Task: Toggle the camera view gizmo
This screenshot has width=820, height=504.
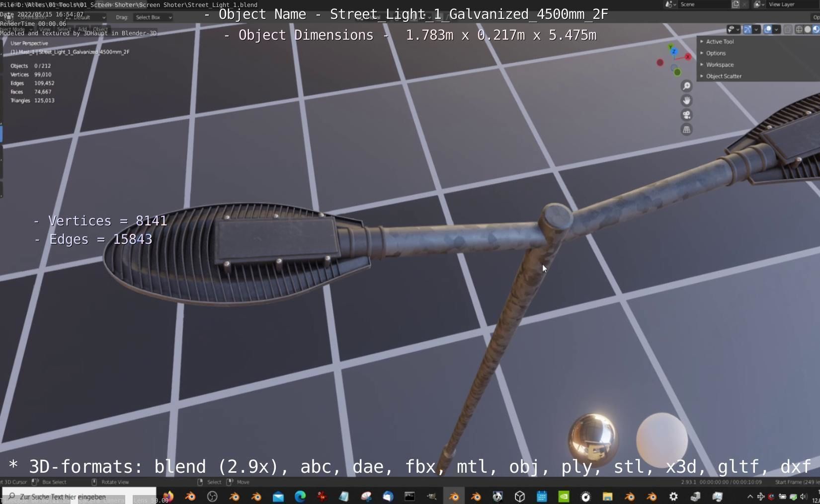Action: [686, 115]
